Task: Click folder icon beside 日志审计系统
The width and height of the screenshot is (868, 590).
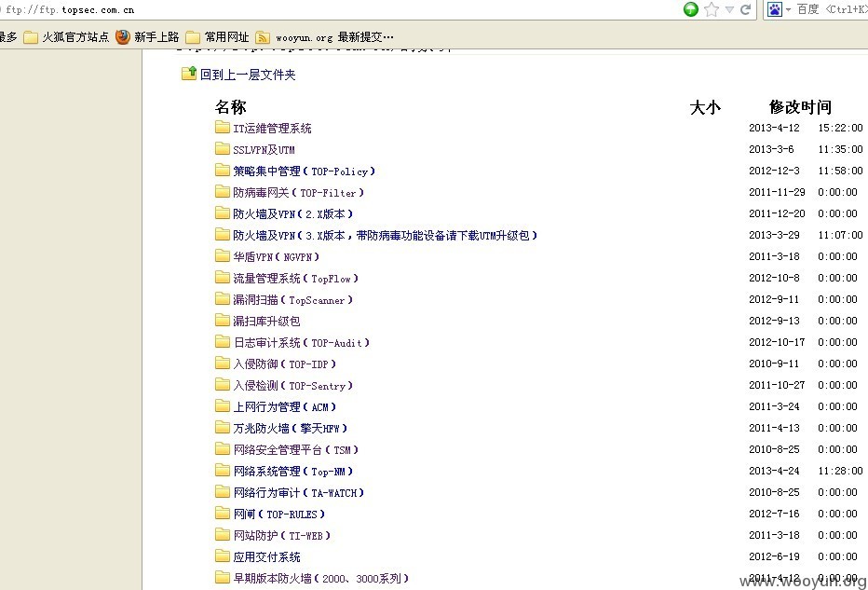Action: (223, 341)
